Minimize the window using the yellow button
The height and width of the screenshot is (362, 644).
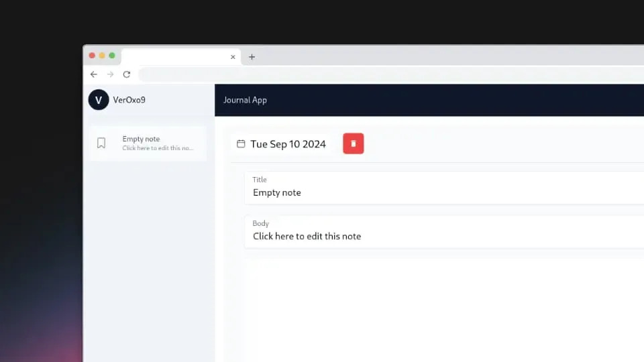coord(102,56)
